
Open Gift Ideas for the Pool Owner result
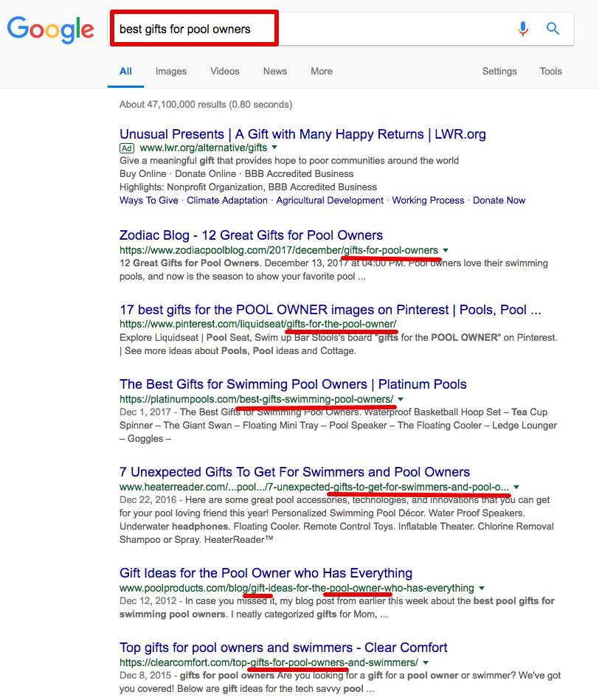point(266,573)
